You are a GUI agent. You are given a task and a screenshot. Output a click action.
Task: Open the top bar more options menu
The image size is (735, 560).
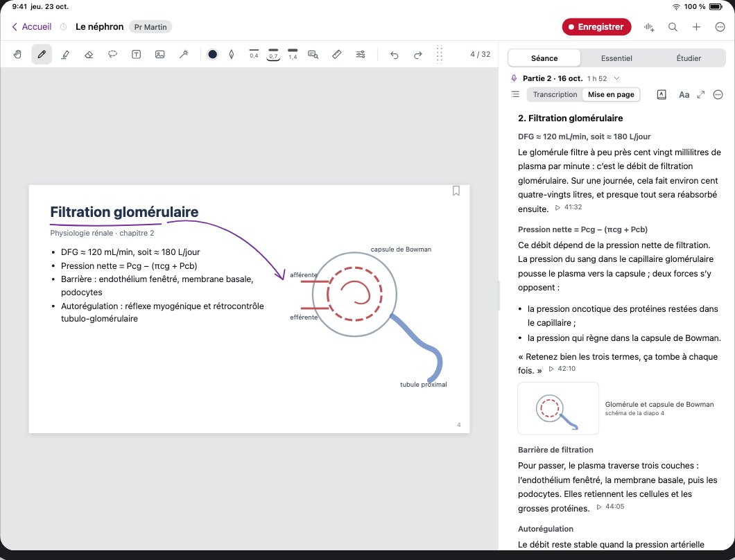pos(720,27)
